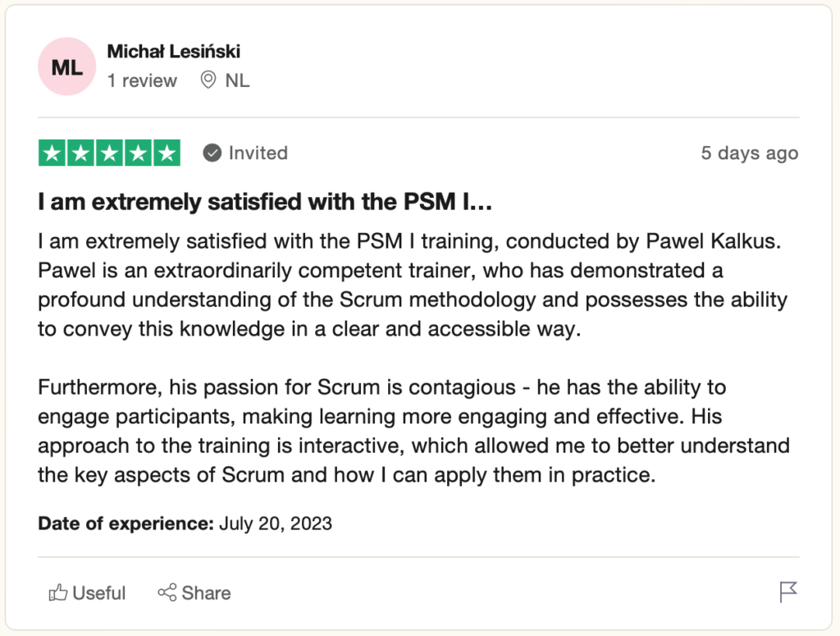Image resolution: width=840 pixels, height=636 pixels.
Task: Click the Invited verified checkmark icon
Action: pos(212,153)
